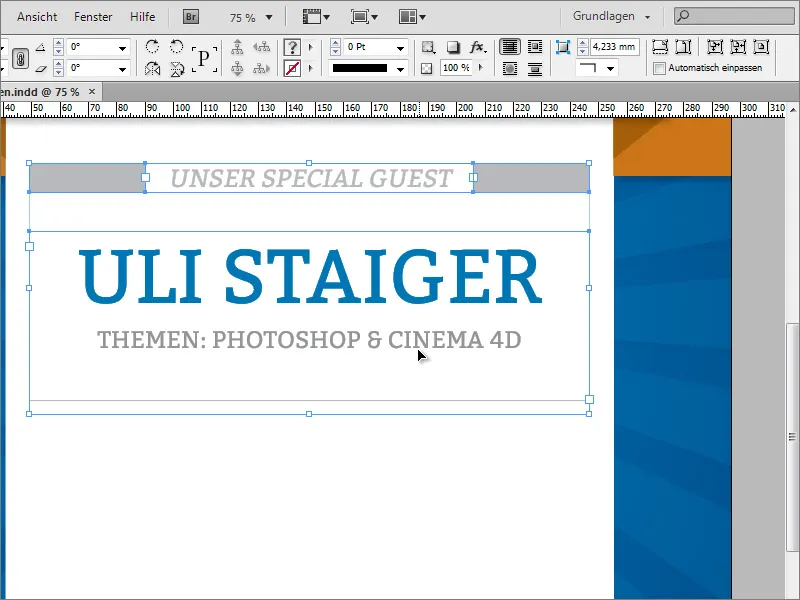Open the 100% opacity slider
The height and width of the screenshot is (600, 800).
tap(480, 66)
